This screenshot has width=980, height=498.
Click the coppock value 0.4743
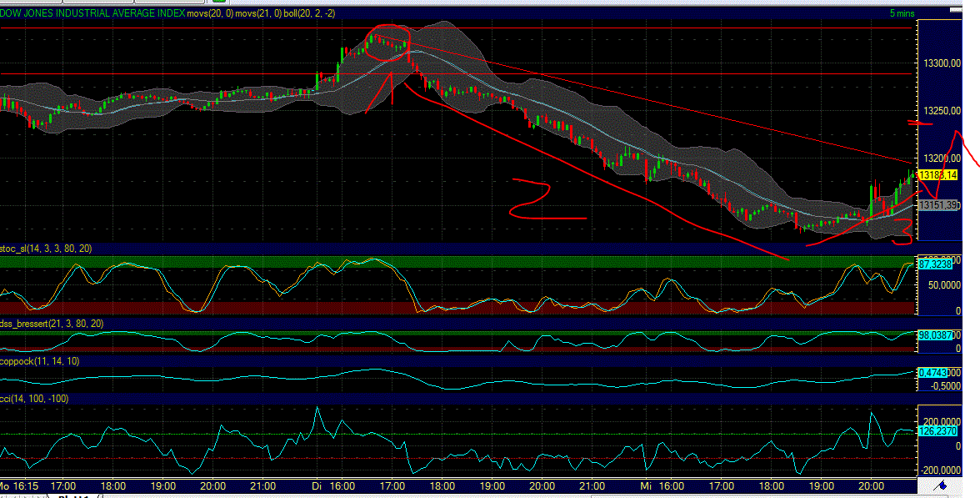coord(933,372)
